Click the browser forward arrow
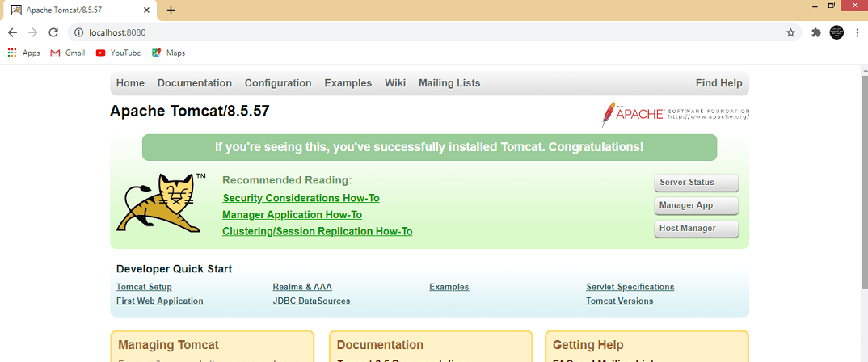This screenshot has width=868, height=362. point(32,32)
